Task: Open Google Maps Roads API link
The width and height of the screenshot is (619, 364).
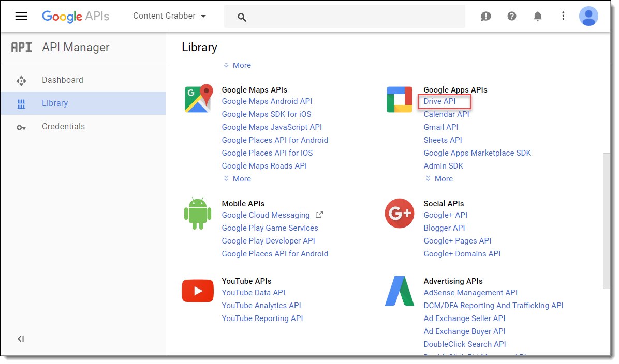Action: tap(264, 166)
